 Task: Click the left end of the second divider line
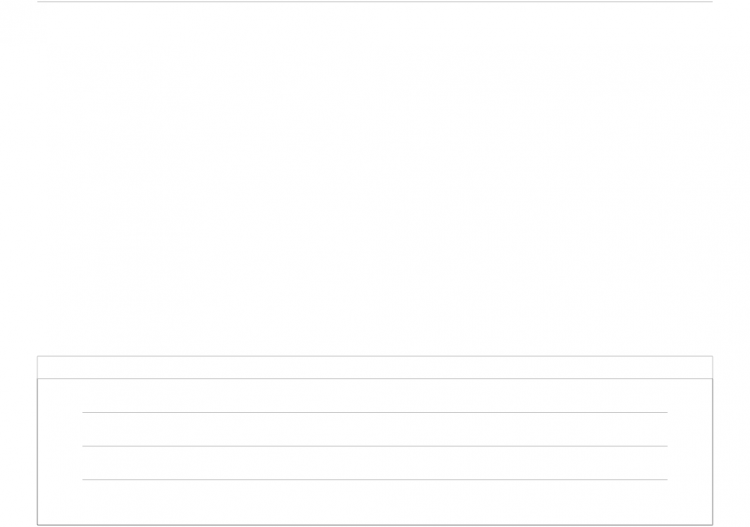click(84, 446)
